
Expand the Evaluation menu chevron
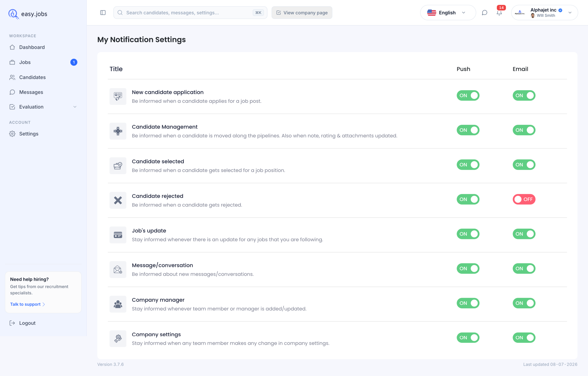[75, 107]
